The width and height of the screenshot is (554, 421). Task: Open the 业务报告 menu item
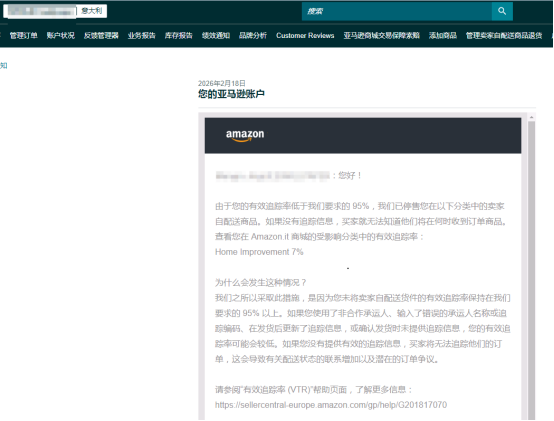tap(142, 35)
